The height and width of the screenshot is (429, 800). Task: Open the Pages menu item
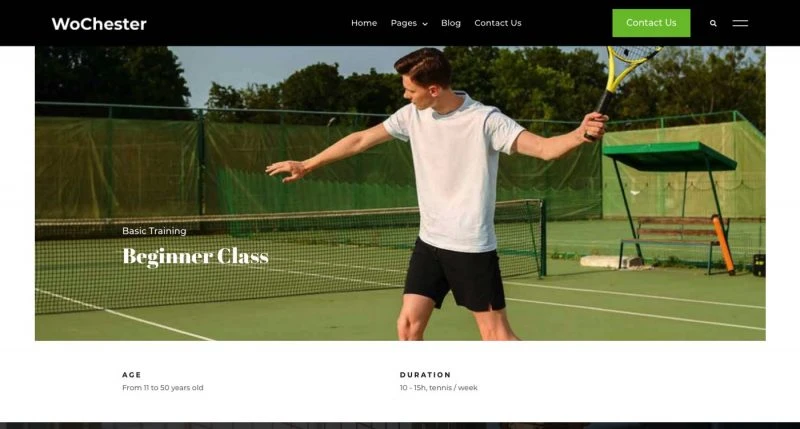pyautogui.click(x=404, y=23)
